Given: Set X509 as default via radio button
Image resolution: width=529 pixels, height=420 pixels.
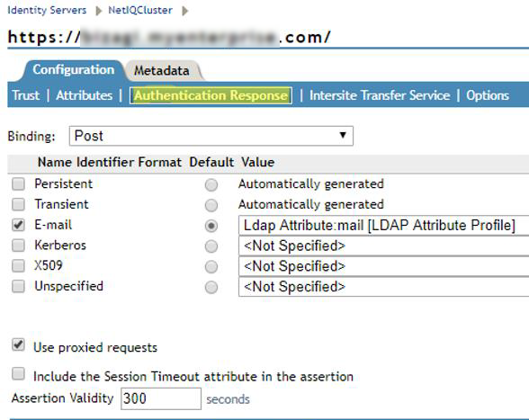Looking at the screenshot, I should coord(211,267).
